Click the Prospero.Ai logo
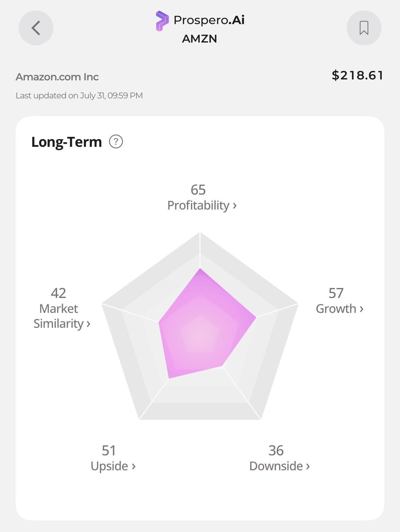Screen dimensions: 400x532 pos(200,20)
